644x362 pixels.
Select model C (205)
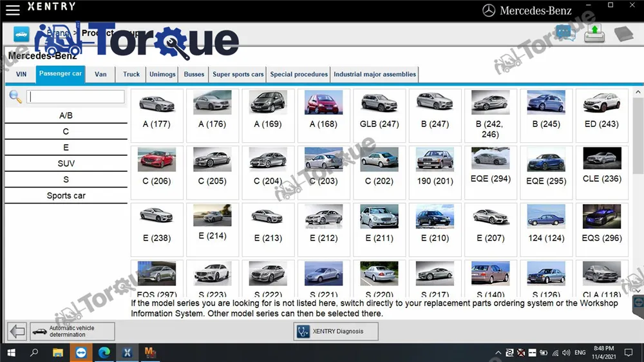point(213,173)
